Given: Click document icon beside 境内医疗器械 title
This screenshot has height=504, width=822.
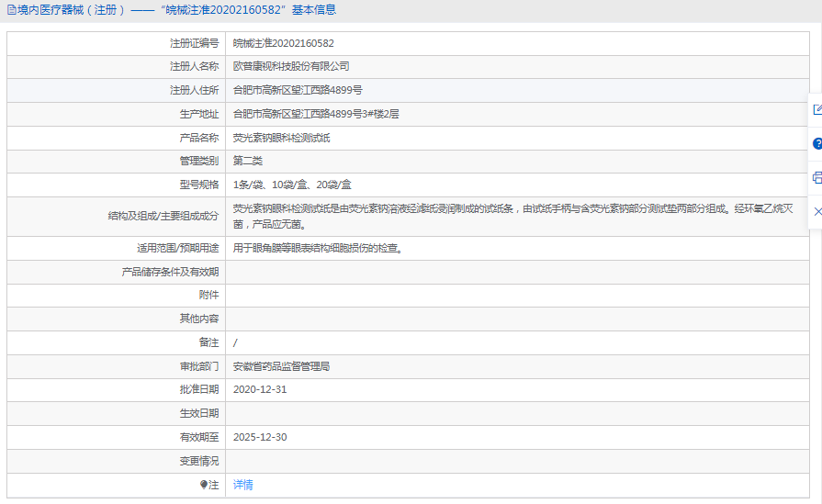Looking at the screenshot, I should [x=10, y=10].
